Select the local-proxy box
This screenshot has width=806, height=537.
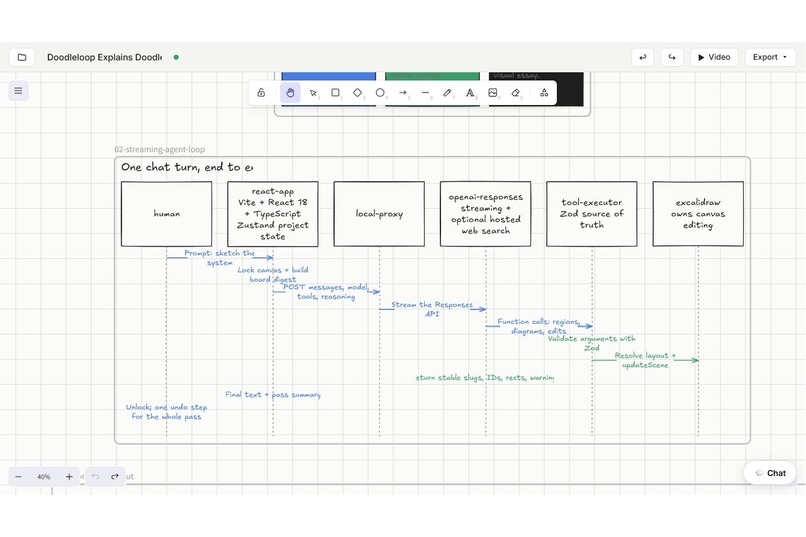(379, 213)
